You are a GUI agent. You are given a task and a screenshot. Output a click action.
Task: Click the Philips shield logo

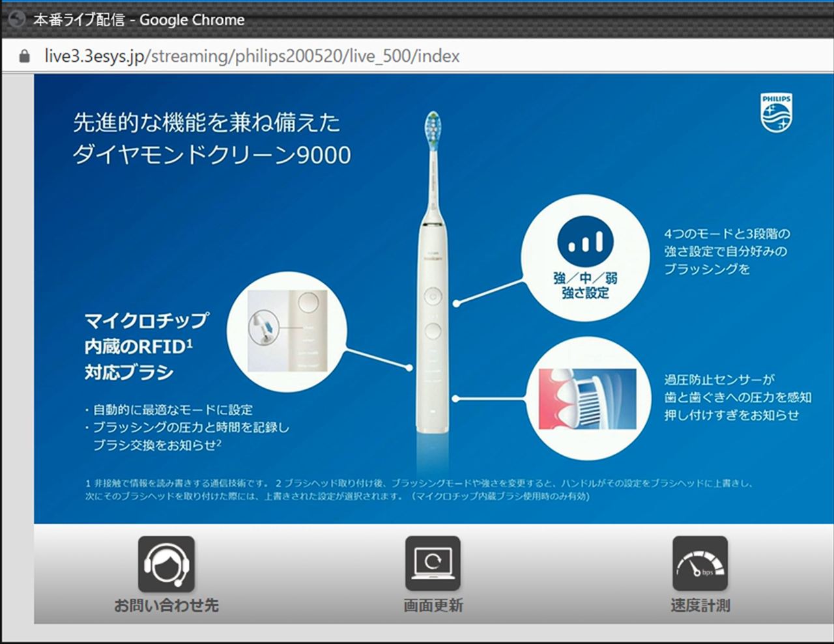[776, 113]
